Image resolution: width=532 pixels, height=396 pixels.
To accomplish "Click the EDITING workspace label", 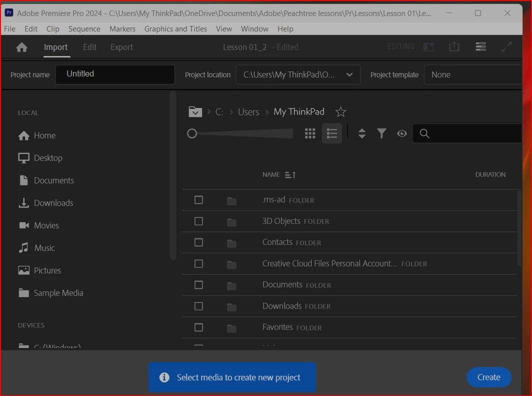I will click(x=400, y=46).
